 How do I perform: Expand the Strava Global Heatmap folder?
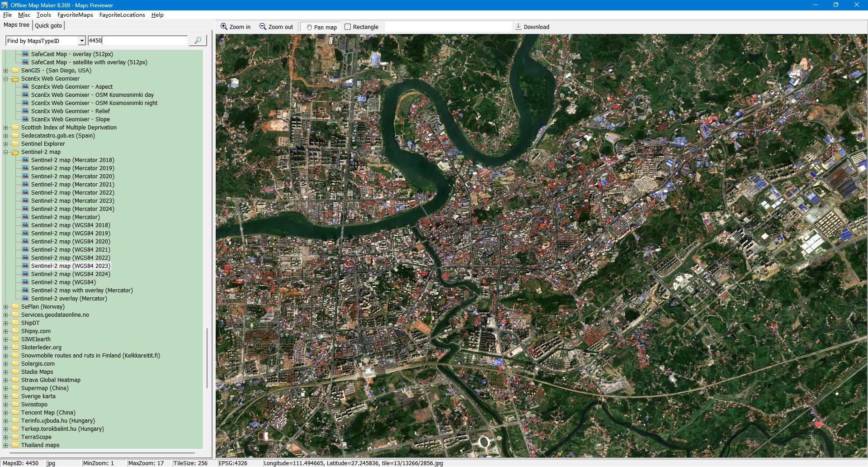point(6,380)
